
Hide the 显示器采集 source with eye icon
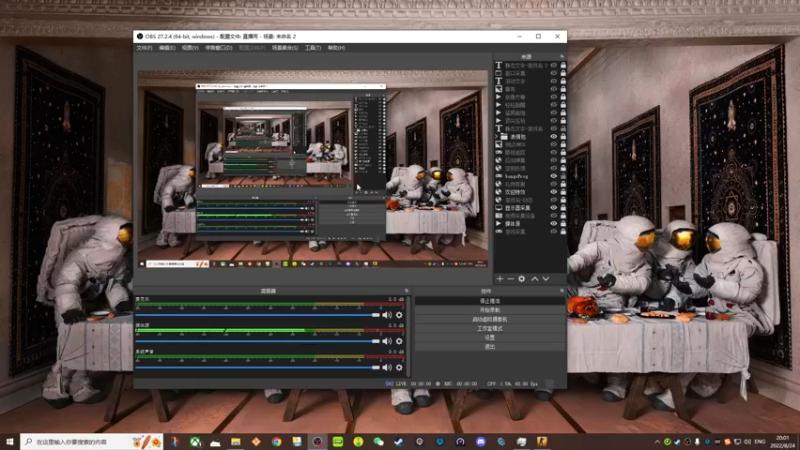point(554,208)
